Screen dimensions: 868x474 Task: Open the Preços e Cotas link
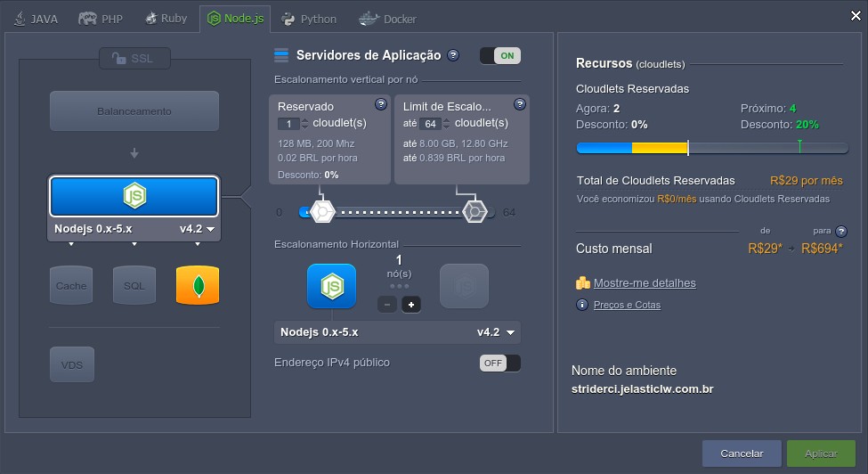coord(628,305)
